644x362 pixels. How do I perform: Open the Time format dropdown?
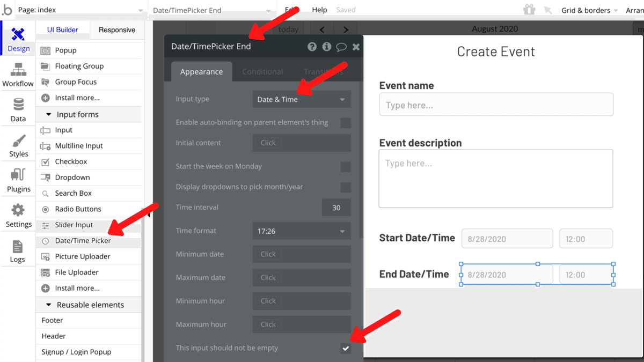(302, 231)
